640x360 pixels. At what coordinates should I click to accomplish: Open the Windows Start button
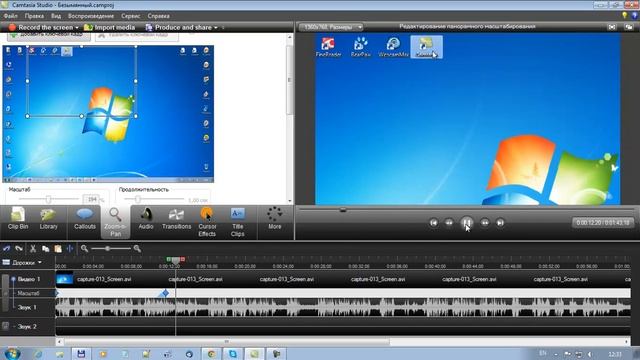coord(12,353)
